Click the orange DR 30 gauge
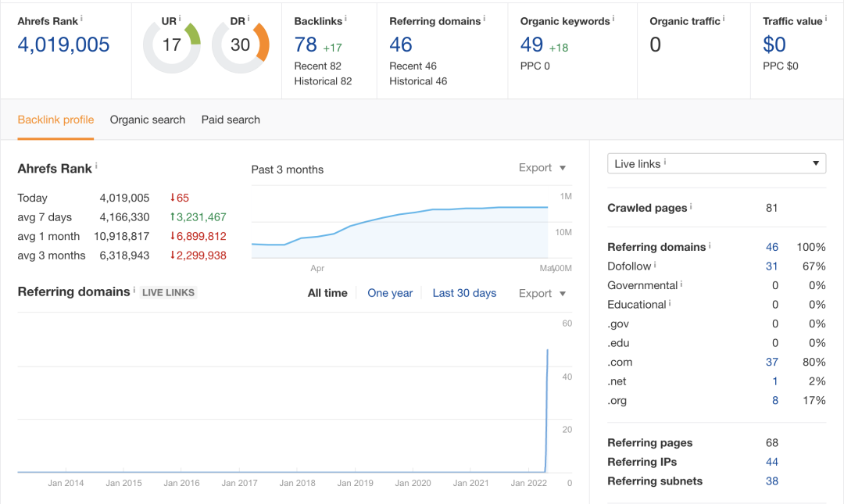The height and width of the screenshot is (504, 844). pyautogui.click(x=241, y=45)
